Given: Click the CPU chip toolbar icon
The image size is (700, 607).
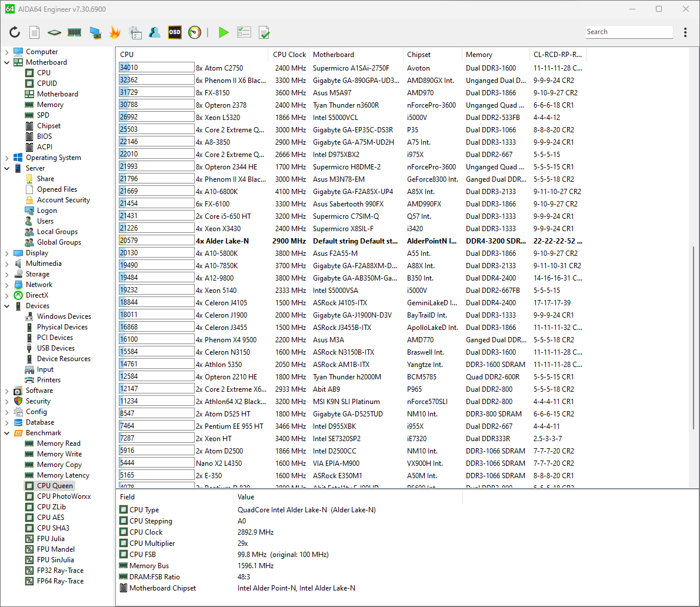Looking at the screenshot, I should pyautogui.click(x=54, y=33).
